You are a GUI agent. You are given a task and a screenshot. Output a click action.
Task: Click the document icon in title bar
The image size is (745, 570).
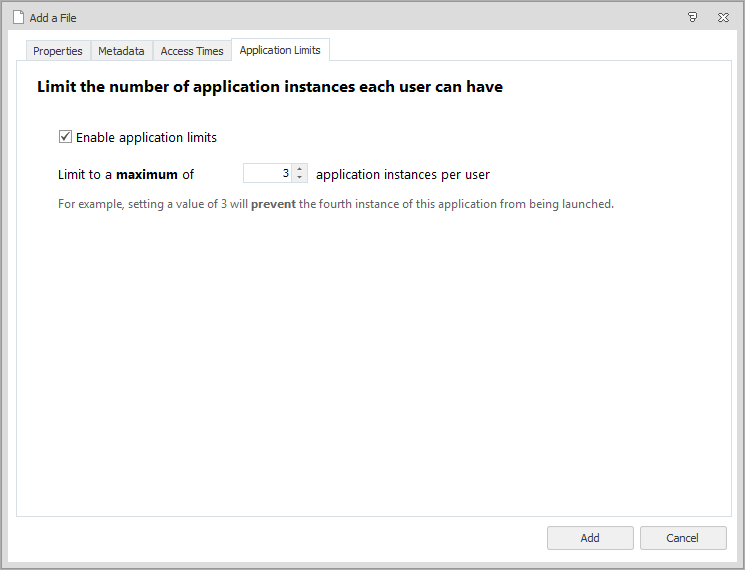(x=18, y=17)
